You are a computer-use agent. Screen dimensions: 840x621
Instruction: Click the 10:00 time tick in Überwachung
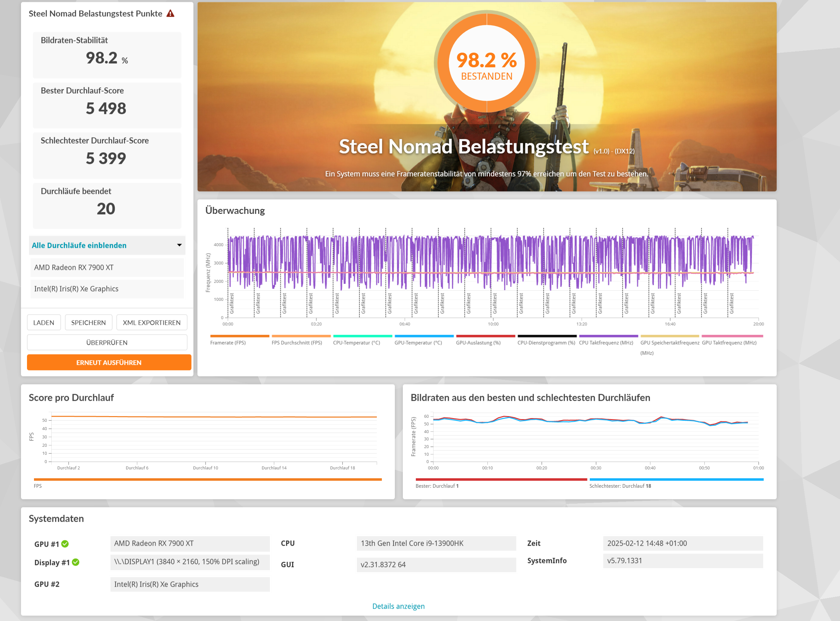pyautogui.click(x=493, y=324)
